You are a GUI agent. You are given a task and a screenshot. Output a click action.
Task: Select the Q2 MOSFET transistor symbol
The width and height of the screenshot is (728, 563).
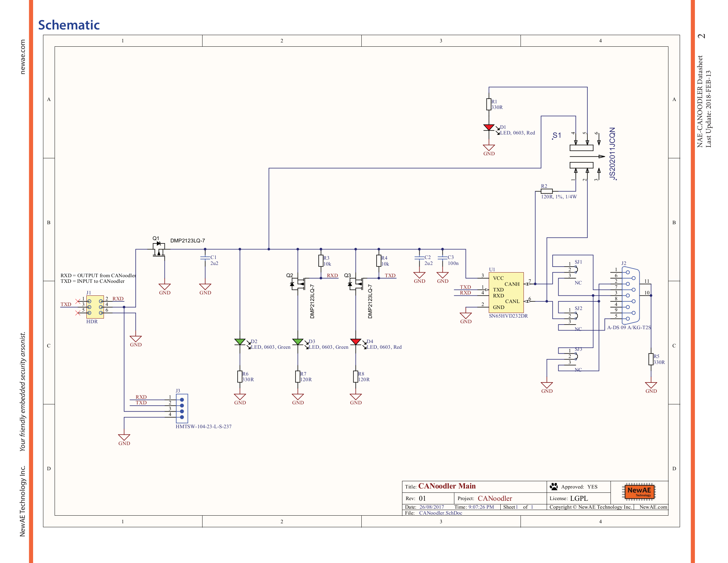(298, 284)
